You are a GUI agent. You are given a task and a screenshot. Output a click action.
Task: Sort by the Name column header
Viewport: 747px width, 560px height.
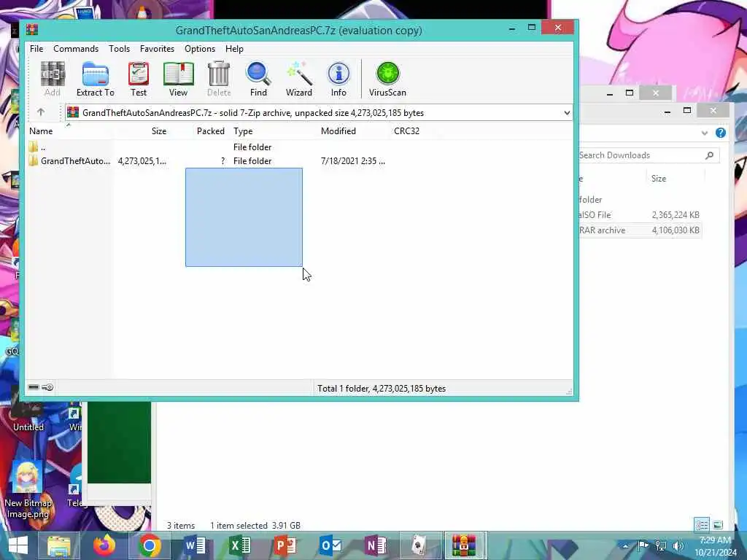coord(69,131)
